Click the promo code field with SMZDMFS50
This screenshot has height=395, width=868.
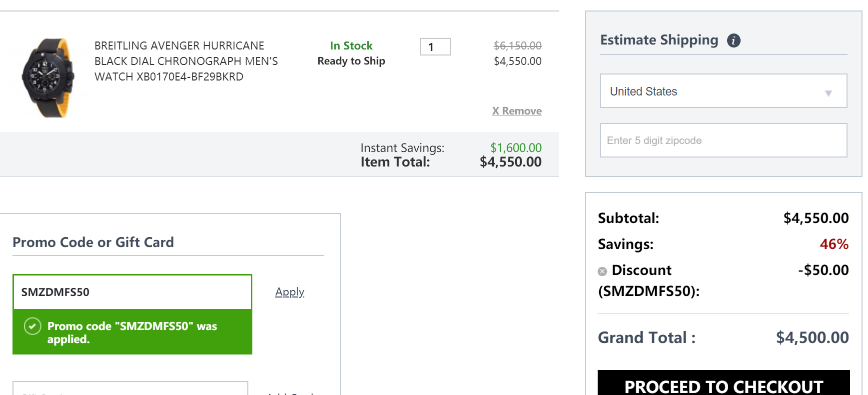point(132,292)
